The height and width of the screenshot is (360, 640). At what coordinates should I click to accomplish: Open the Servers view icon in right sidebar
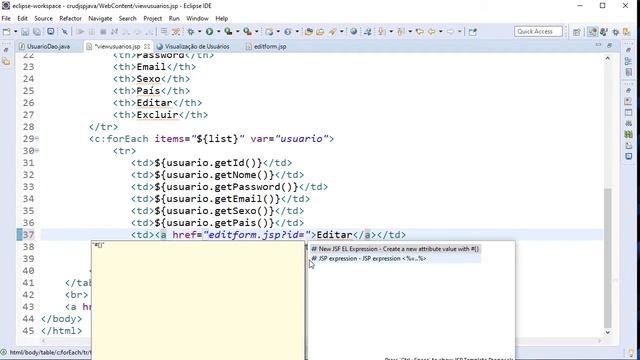coord(629,124)
